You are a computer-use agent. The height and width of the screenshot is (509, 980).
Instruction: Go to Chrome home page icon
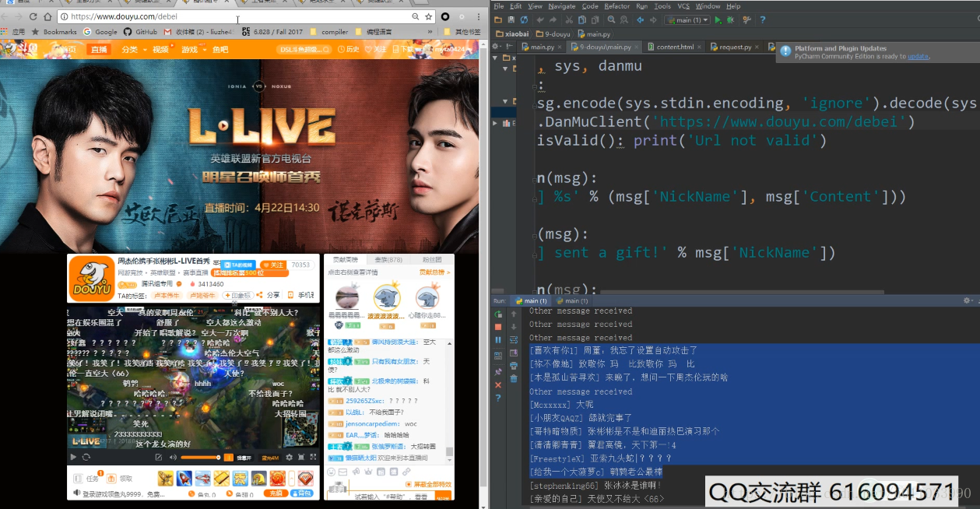pyautogui.click(x=48, y=16)
